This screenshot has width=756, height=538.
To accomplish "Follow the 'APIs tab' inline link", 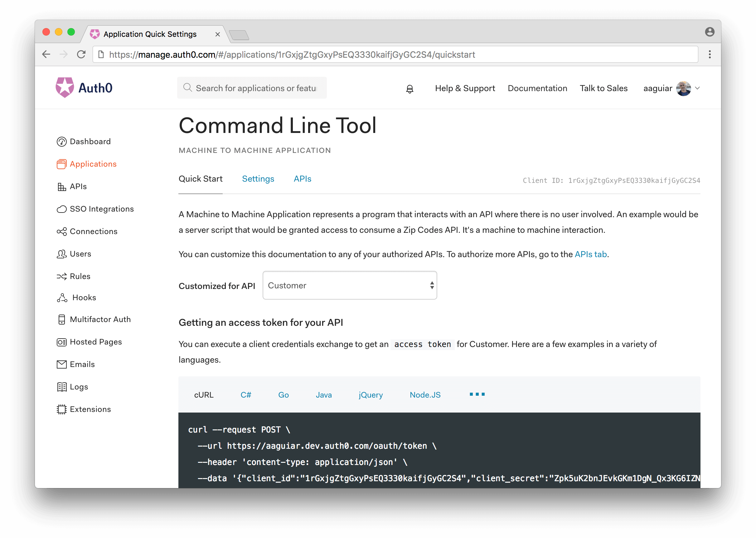I will tap(590, 254).
